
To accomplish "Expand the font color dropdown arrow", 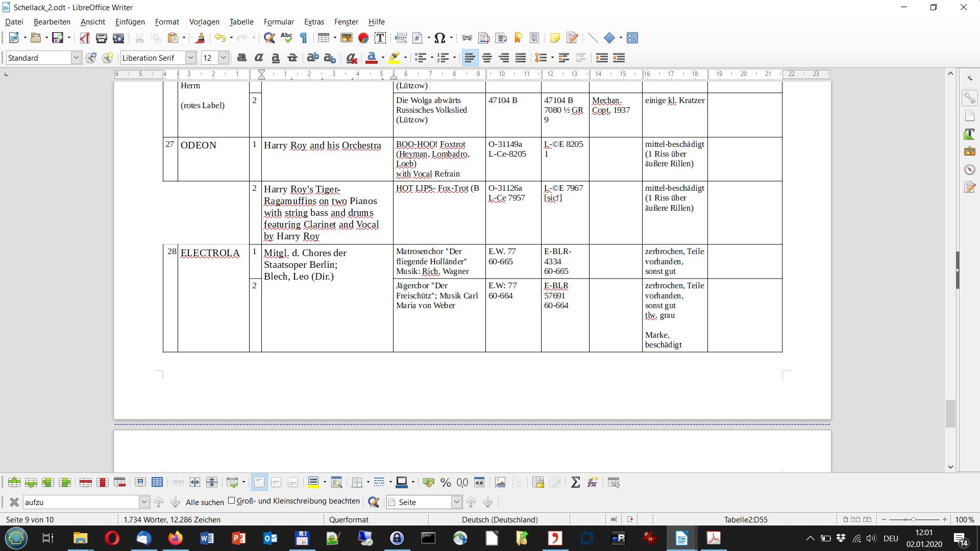I will pos(383,58).
